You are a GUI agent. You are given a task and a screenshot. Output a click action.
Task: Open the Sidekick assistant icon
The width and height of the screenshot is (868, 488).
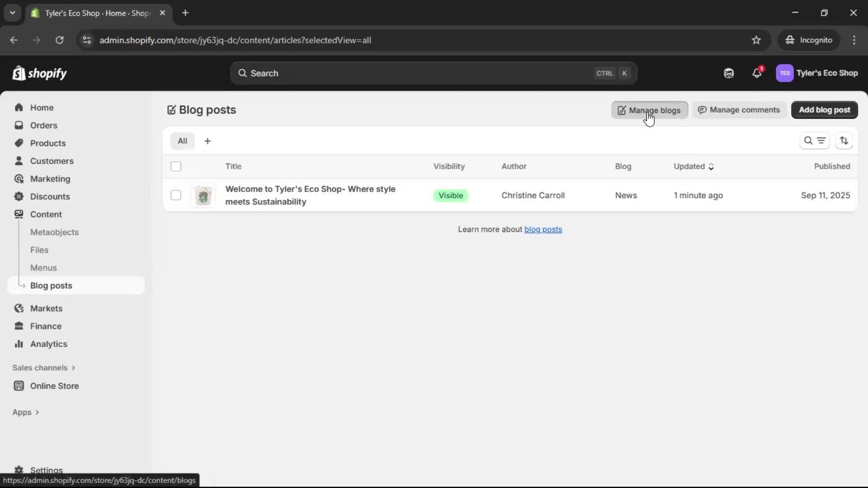[x=728, y=73]
